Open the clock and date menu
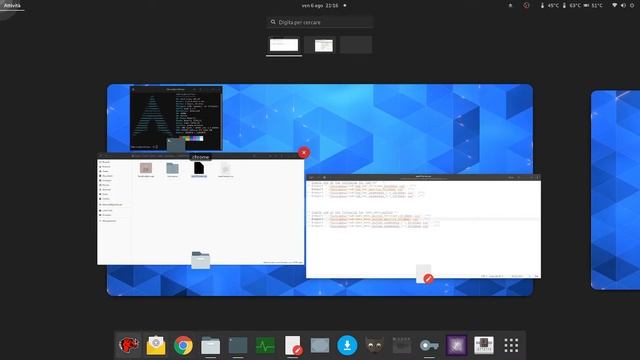The width and height of the screenshot is (640, 360). tap(320, 5)
